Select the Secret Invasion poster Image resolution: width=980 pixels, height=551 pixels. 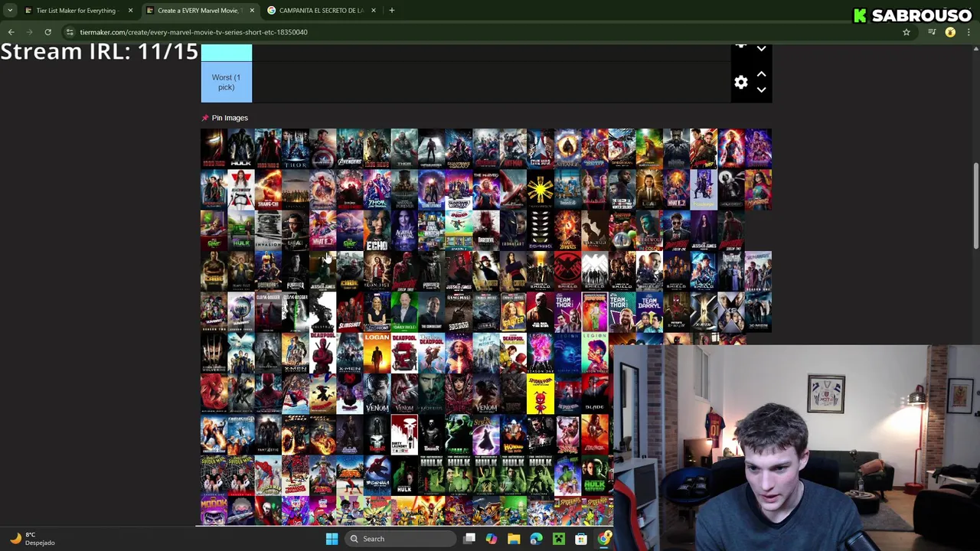tap(268, 230)
